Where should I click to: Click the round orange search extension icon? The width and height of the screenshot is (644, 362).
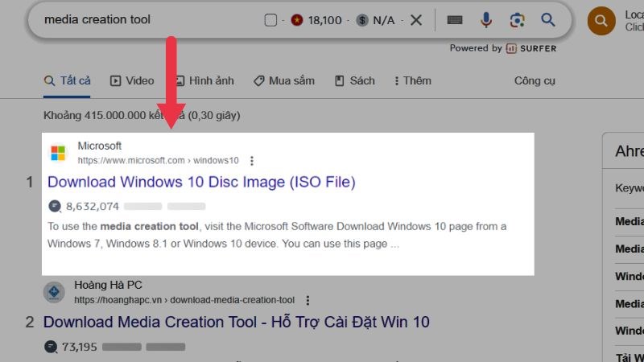coord(601,21)
